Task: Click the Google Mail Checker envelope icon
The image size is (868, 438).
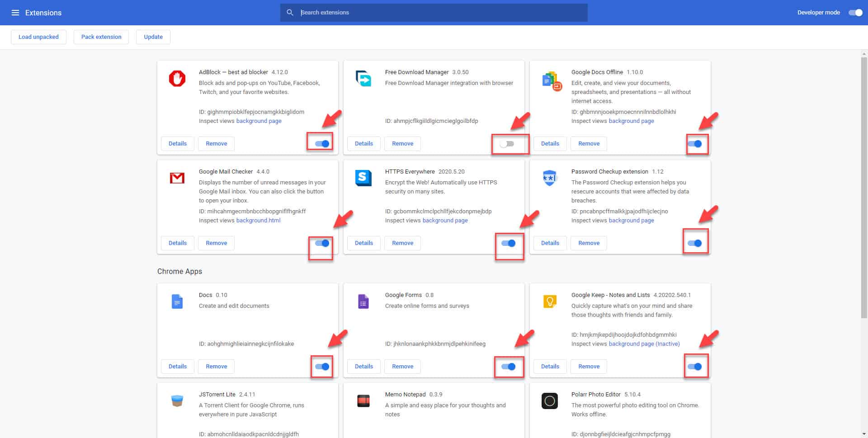Action: coord(177,178)
